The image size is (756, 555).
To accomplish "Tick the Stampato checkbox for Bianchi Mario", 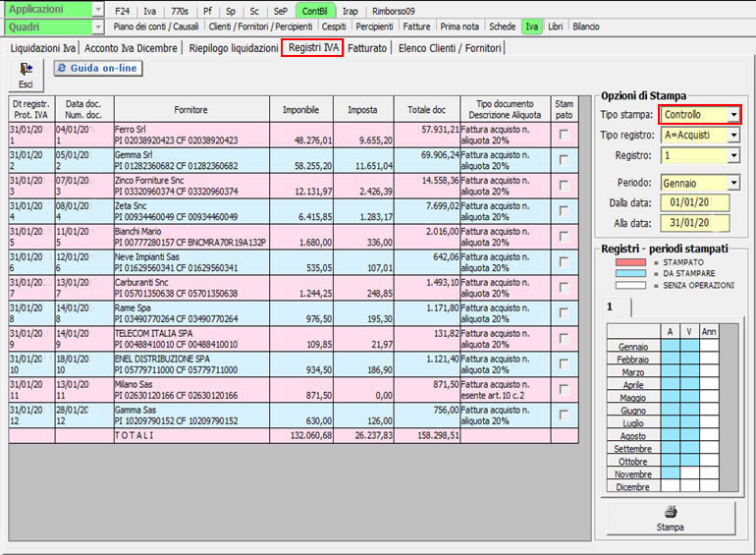I will tap(564, 237).
